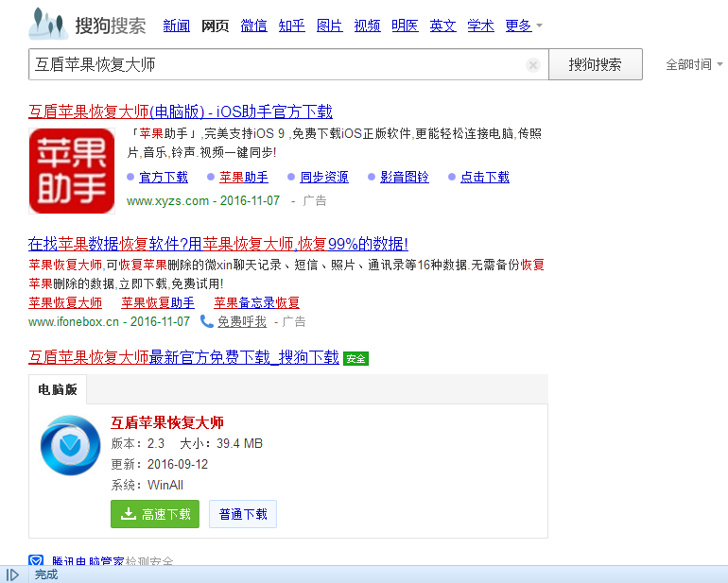Click the blue shield 互盾苹果恢复大师 app icon
The height and width of the screenshot is (583, 728).
click(70, 445)
